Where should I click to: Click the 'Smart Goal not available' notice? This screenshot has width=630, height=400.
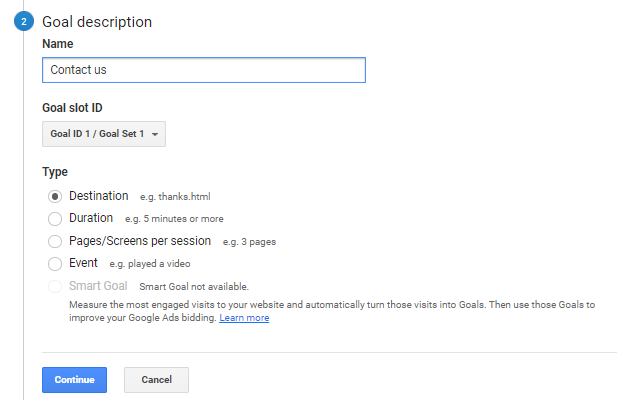[194, 287]
